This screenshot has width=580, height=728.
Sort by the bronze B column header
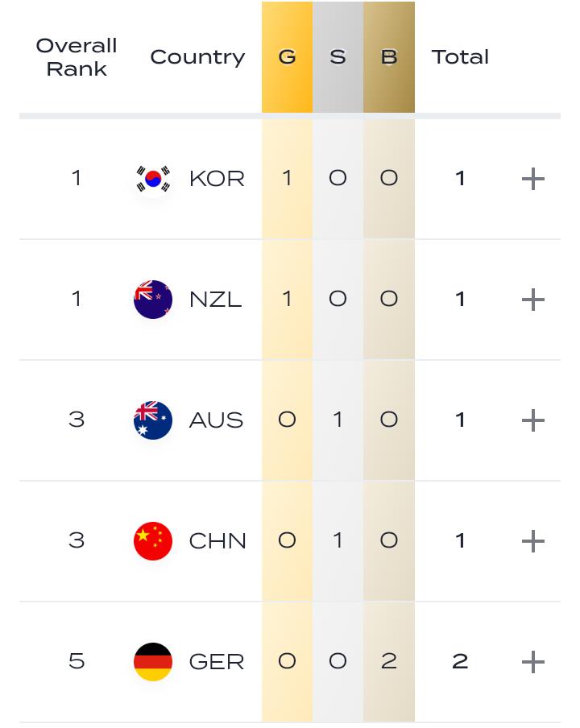389,57
